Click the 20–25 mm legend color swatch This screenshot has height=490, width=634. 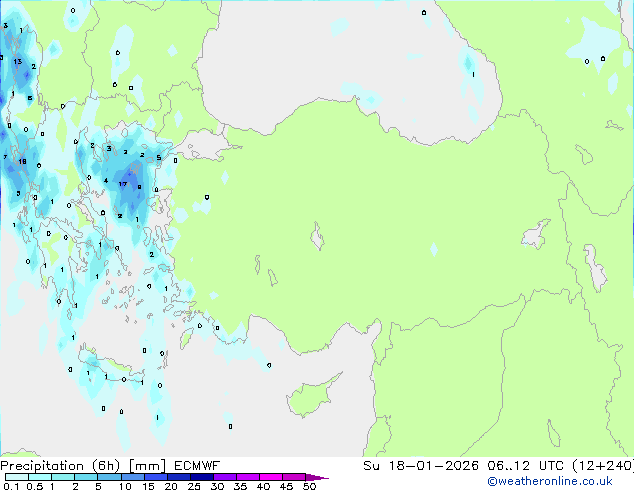[x=179, y=477]
